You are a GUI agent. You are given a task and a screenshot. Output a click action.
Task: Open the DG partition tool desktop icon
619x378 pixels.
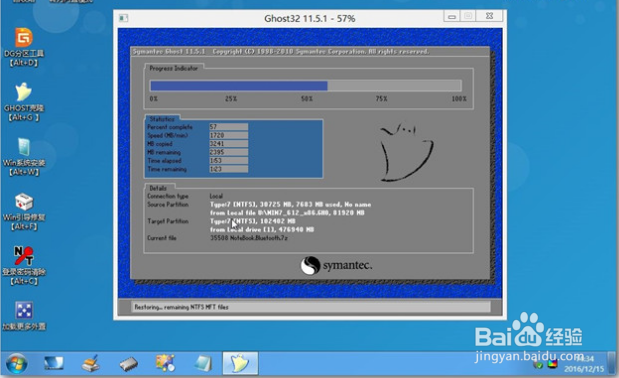pyautogui.click(x=24, y=47)
